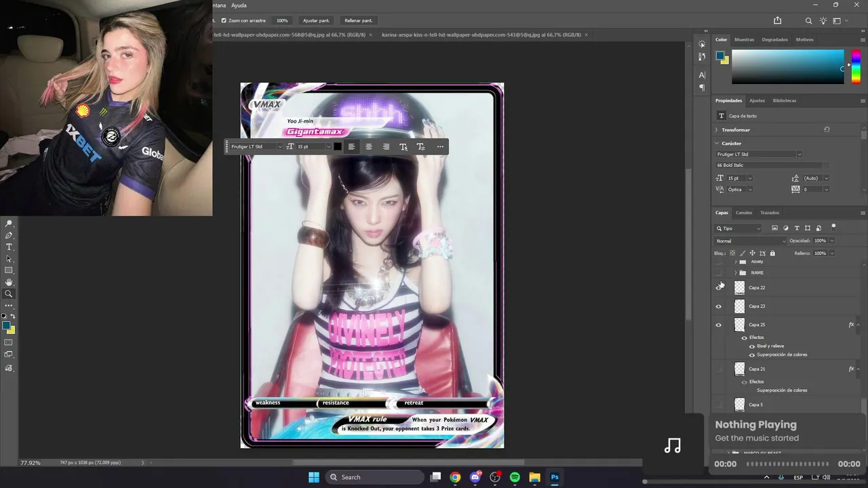The height and width of the screenshot is (488, 868).
Task: Filter layers by smart objects
Action: (x=818, y=228)
